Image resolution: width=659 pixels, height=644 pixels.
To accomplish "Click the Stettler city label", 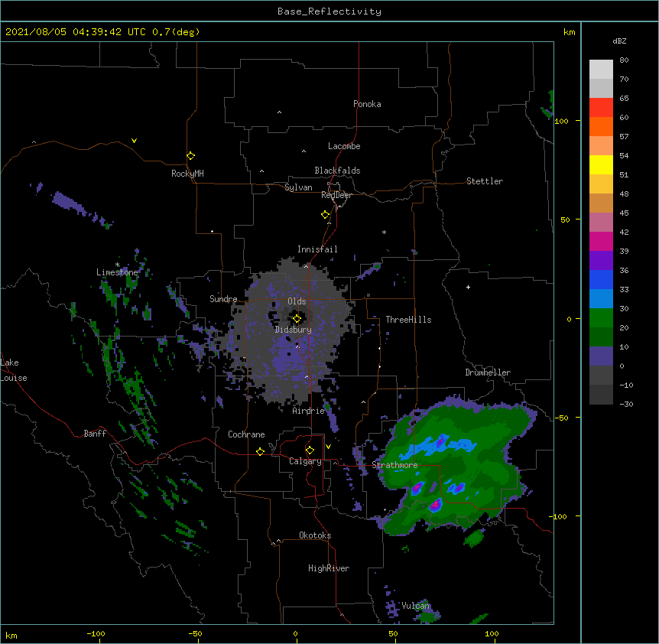I will (485, 181).
